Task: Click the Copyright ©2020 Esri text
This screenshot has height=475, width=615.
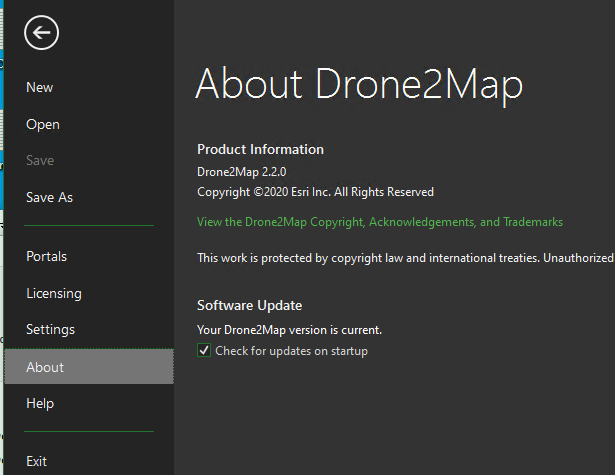Action: pyautogui.click(x=315, y=192)
